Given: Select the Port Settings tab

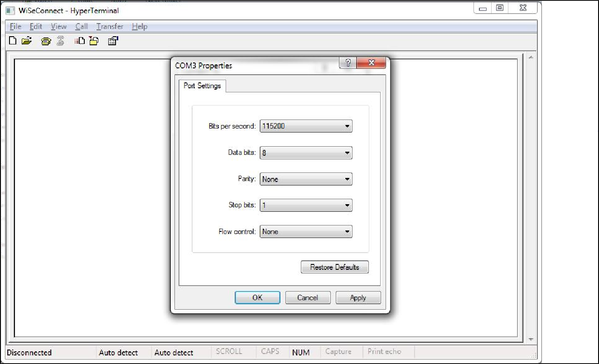Looking at the screenshot, I should [202, 86].
